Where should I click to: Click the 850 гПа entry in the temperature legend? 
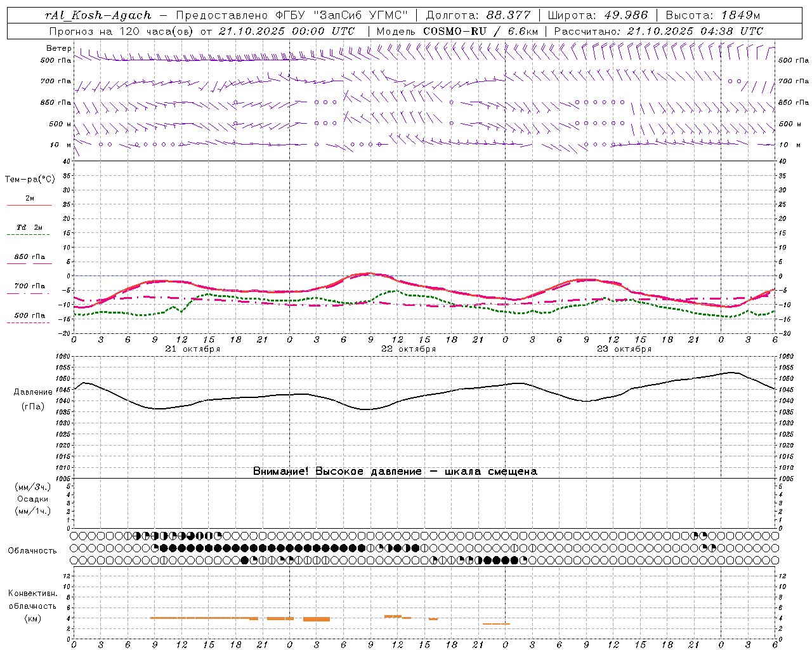(30, 257)
